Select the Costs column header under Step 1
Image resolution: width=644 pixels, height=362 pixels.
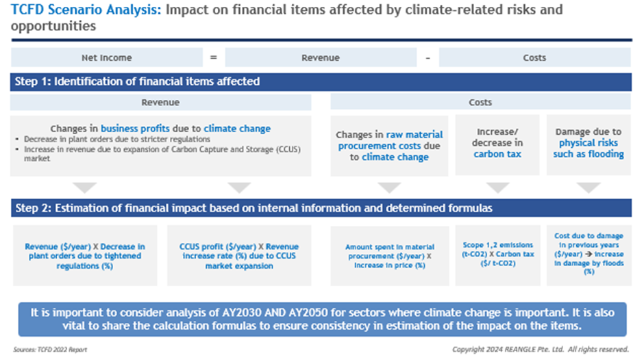pyautogui.click(x=480, y=102)
